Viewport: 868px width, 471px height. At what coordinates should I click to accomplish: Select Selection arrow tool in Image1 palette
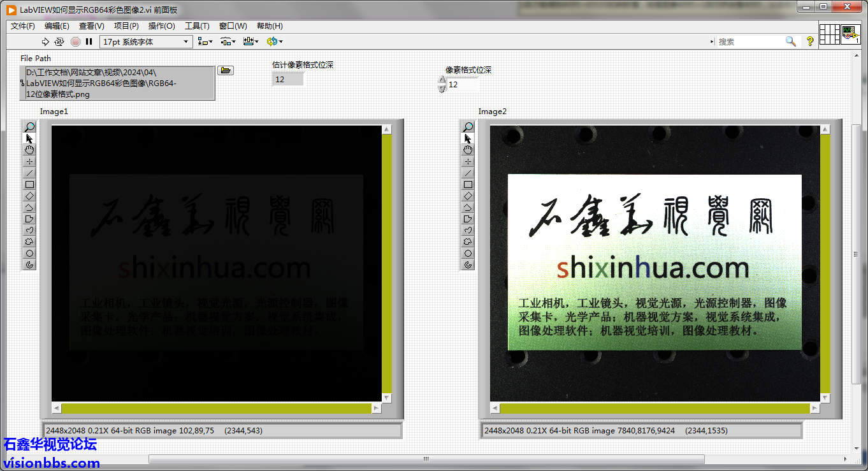coord(29,138)
